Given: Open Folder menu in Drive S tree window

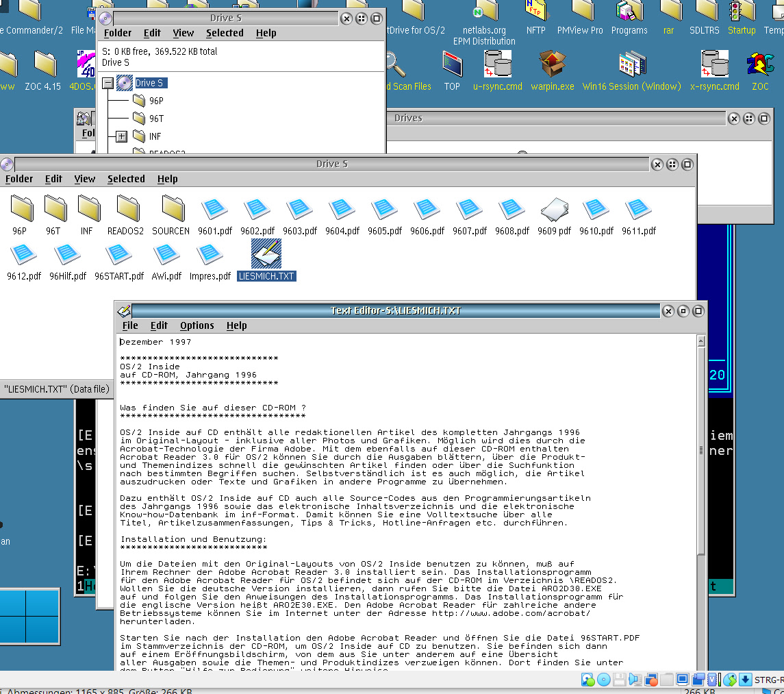Looking at the screenshot, I should pos(118,32).
